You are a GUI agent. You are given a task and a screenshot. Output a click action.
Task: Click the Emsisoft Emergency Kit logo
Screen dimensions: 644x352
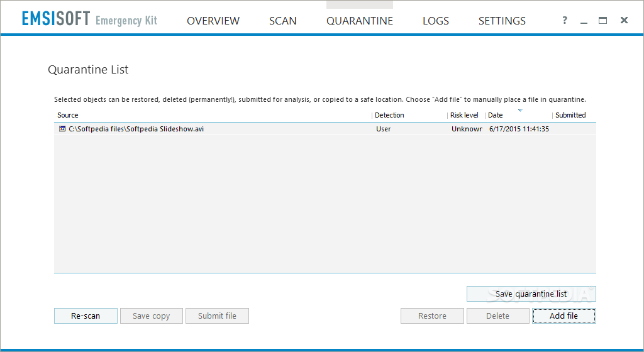pyautogui.click(x=89, y=19)
